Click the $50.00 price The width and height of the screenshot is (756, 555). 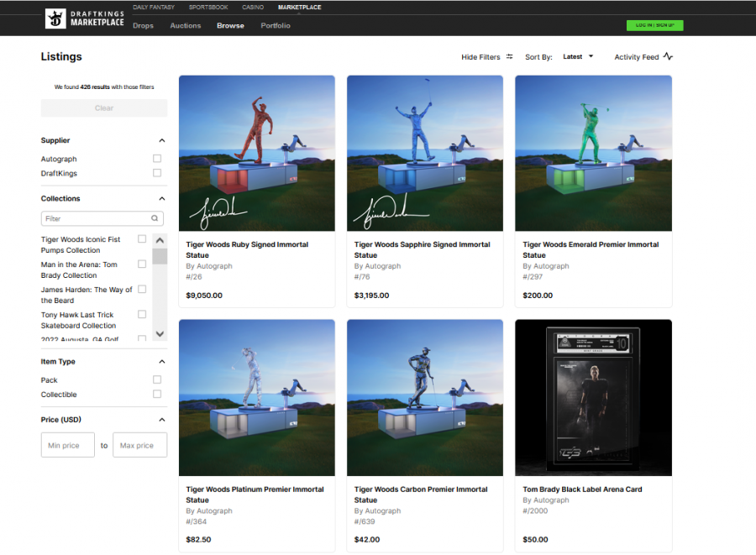[535, 540]
